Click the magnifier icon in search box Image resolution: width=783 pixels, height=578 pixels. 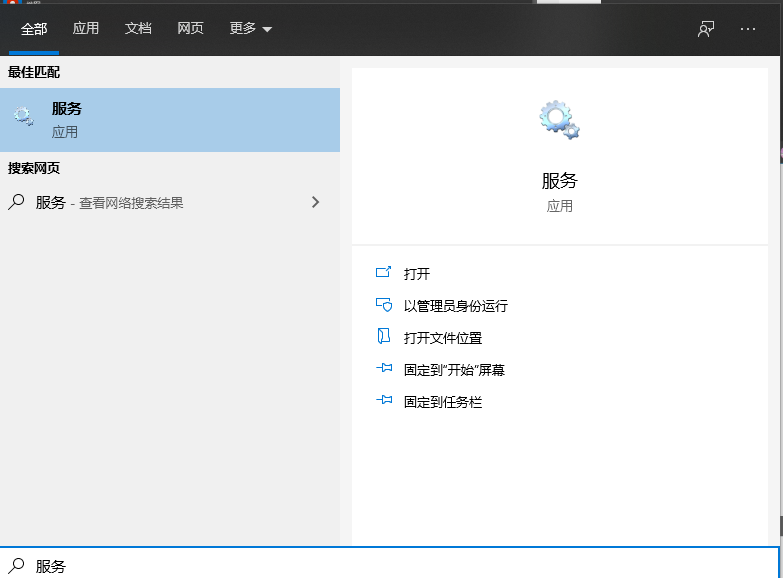pyautogui.click(x=16, y=566)
